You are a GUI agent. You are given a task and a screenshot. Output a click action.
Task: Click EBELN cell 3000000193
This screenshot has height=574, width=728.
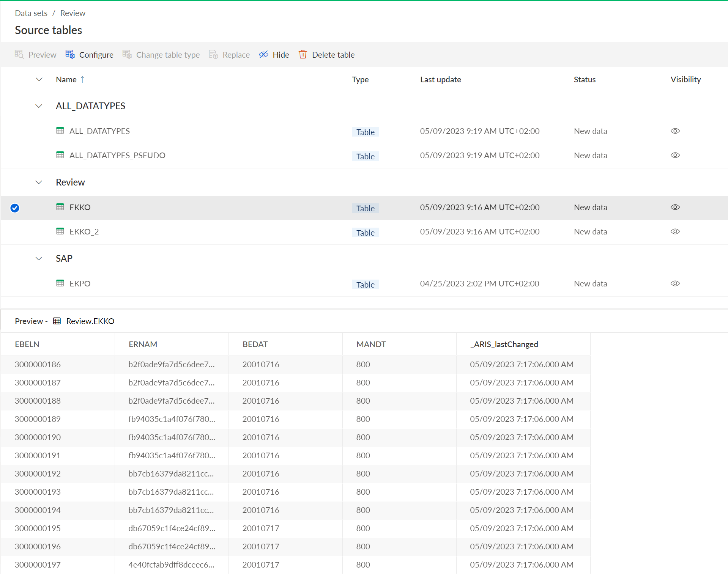click(x=38, y=492)
